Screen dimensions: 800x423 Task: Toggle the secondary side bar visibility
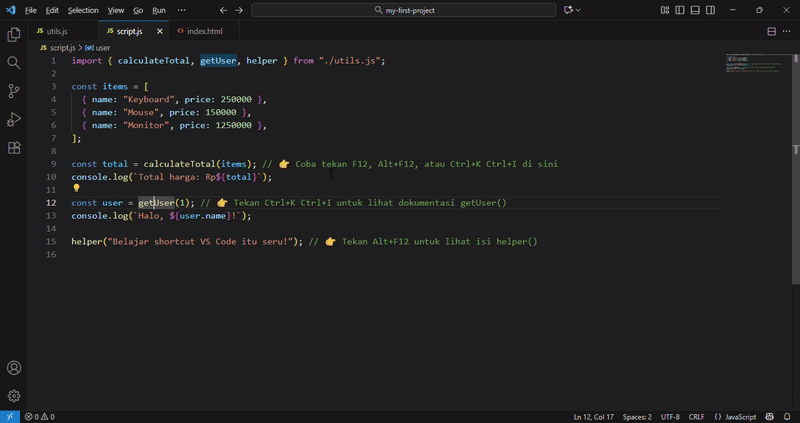[710, 10]
